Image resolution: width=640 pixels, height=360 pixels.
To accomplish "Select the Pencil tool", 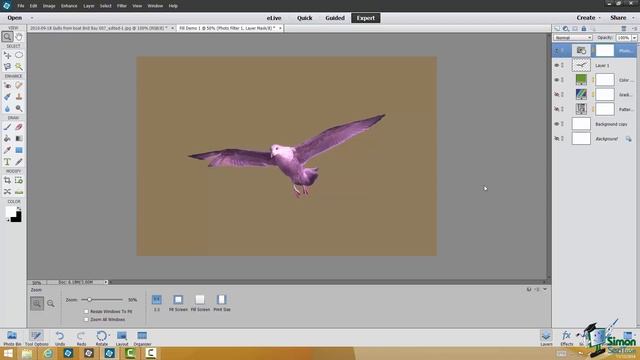I will click(x=19, y=162).
